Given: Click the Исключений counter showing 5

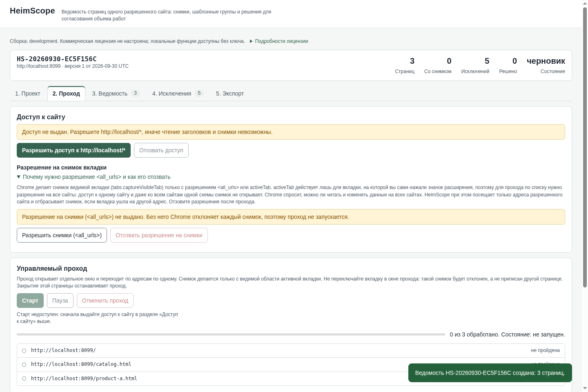Looking at the screenshot, I should tap(475, 65).
